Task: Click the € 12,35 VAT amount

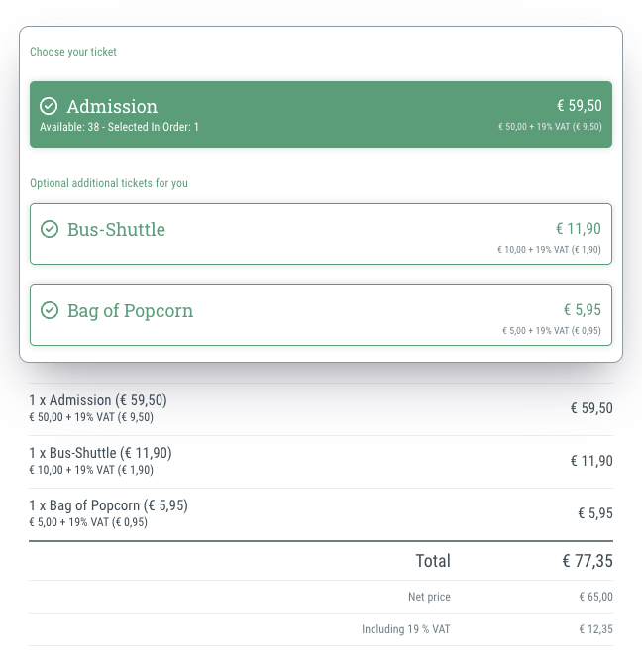Action: coord(595,629)
